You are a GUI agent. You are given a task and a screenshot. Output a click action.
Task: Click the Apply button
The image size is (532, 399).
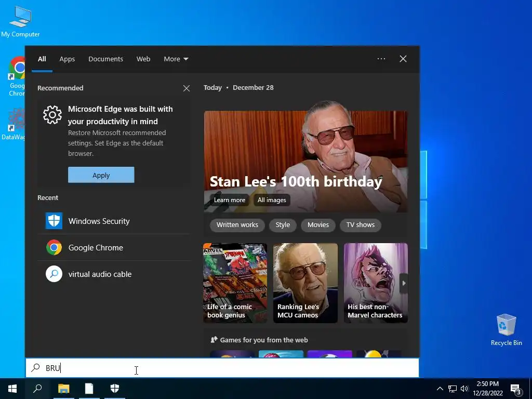101,175
